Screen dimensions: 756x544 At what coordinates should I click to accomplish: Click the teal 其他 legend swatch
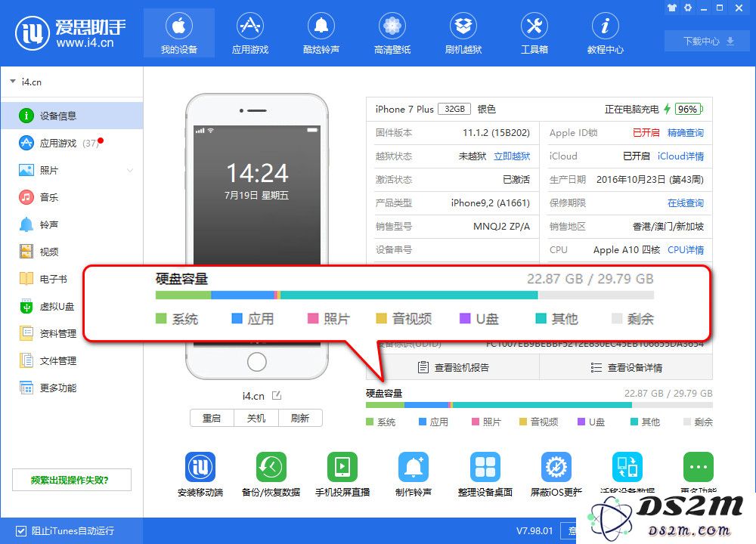pos(634,422)
